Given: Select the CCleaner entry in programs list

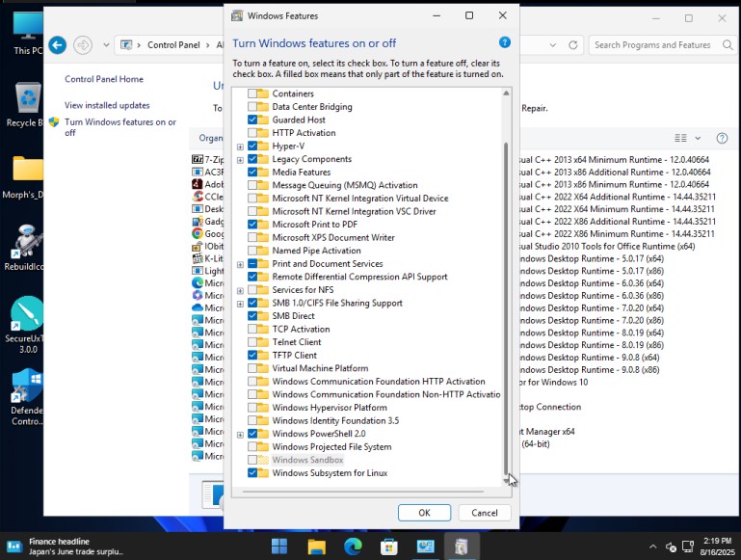Looking at the screenshot, I should pos(208,197).
